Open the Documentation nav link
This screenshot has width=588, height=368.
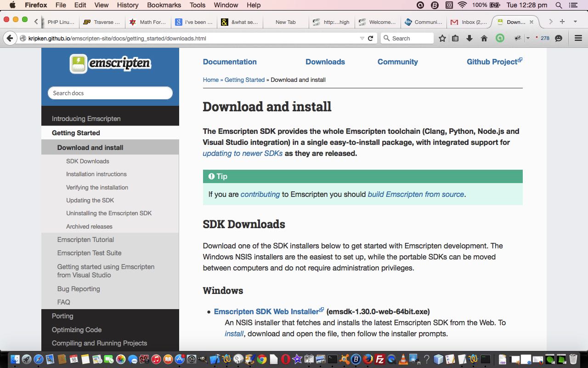coord(230,62)
